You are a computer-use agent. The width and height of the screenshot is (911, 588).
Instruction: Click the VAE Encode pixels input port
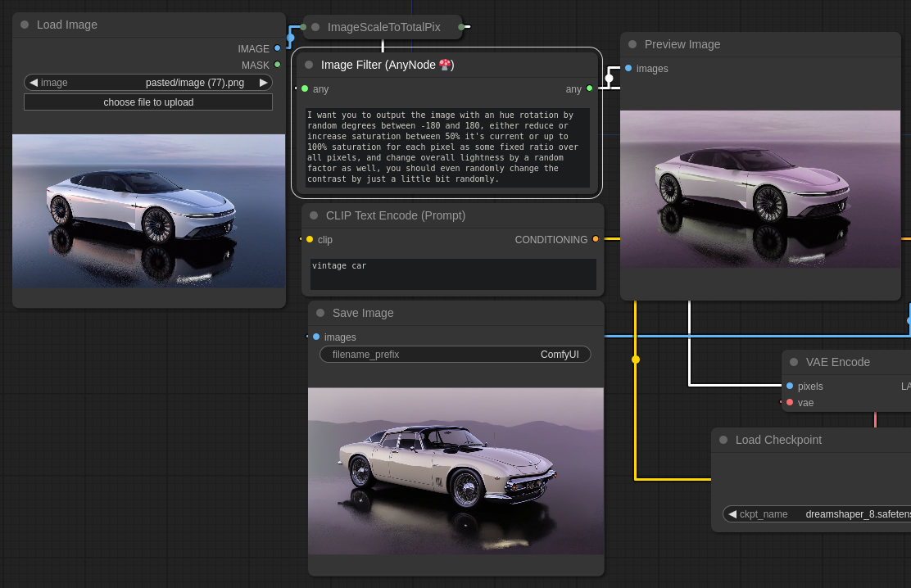point(790,386)
